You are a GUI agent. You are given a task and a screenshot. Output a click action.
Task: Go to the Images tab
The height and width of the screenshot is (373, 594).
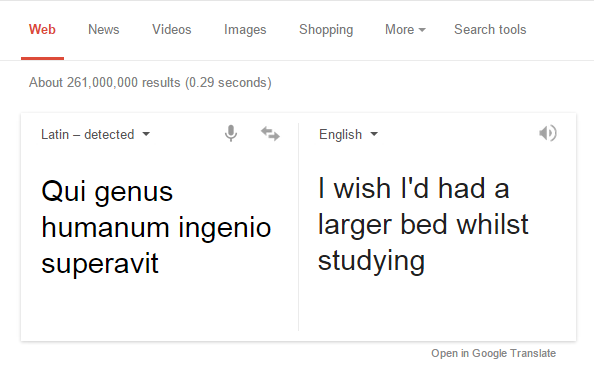245,30
